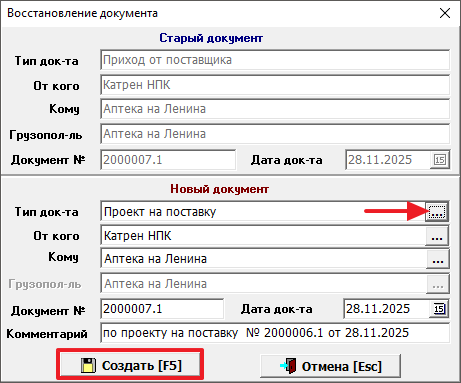This screenshot has width=461, height=383.
Task: Click the Комментарий label
Action: 47,334
